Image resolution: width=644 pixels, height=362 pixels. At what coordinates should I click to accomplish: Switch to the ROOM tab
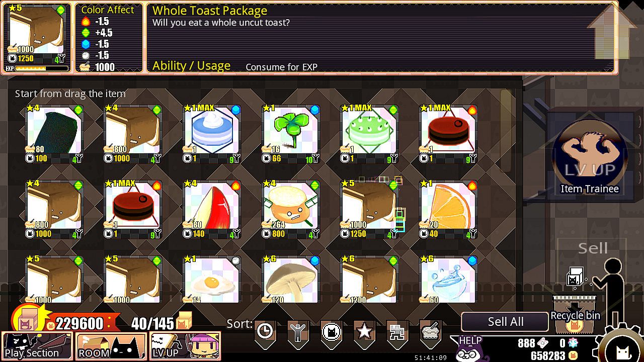click(111, 346)
